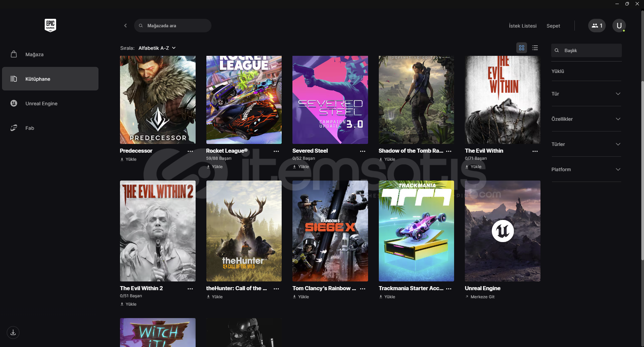
Task: Expand the Türler filter
Action: tap(586, 144)
